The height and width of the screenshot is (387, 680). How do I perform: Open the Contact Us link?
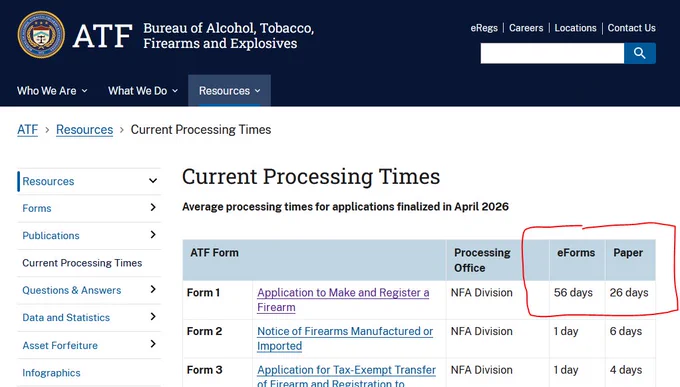coord(631,28)
